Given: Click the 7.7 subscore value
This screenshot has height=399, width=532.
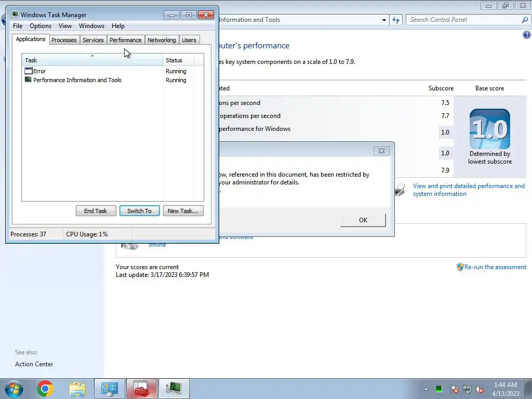Looking at the screenshot, I should [445, 116].
